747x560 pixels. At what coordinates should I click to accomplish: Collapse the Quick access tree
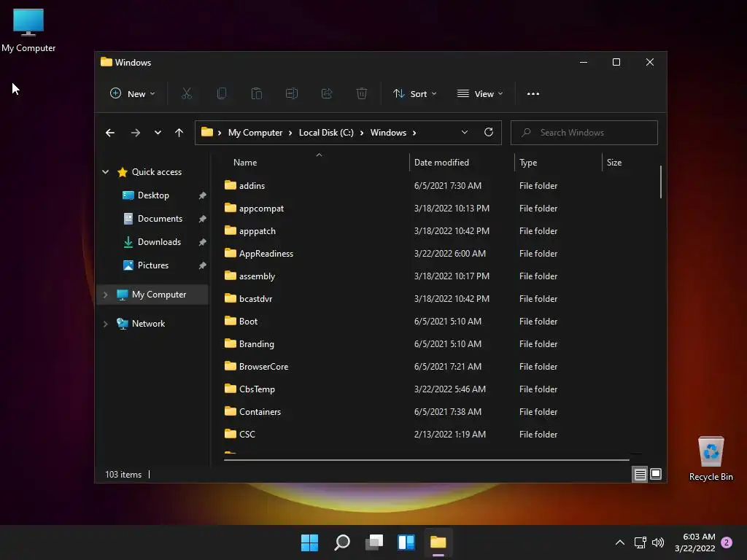tap(105, 172)
